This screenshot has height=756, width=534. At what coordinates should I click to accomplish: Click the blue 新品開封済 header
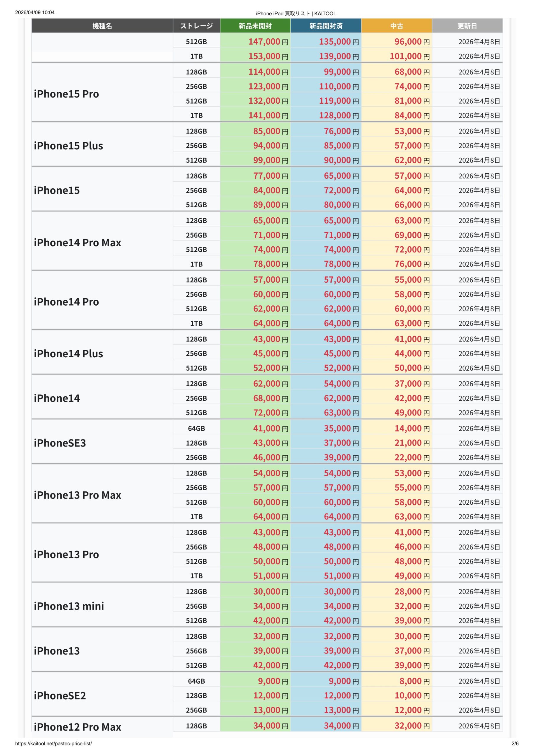pyautogui.click(x=326, y=26)
